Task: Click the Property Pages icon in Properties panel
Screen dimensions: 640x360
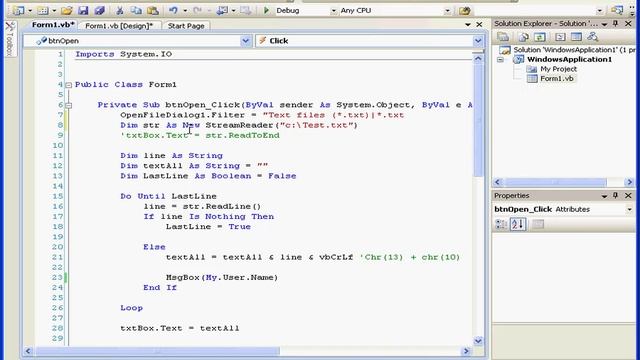Action: click(538, 224)
